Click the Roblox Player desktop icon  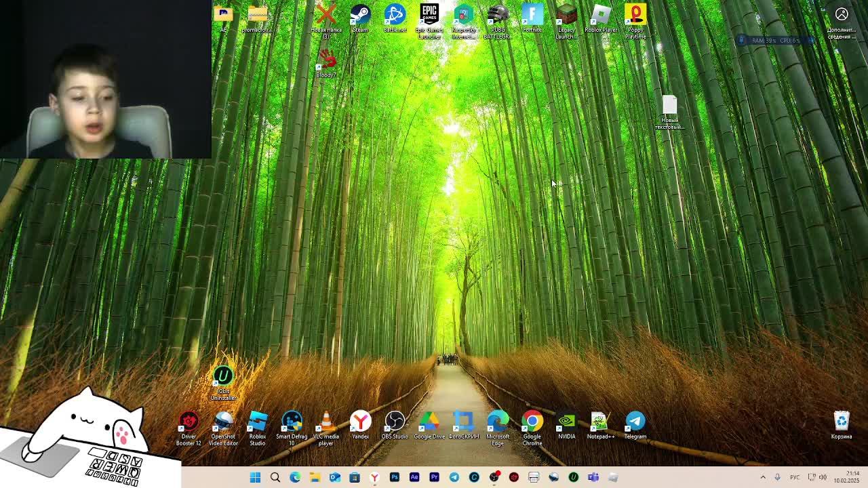point(601,18)
